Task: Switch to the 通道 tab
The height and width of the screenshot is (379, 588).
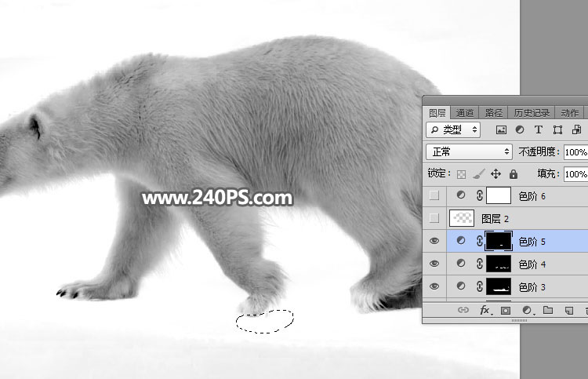Action: (x=465, y=113)
